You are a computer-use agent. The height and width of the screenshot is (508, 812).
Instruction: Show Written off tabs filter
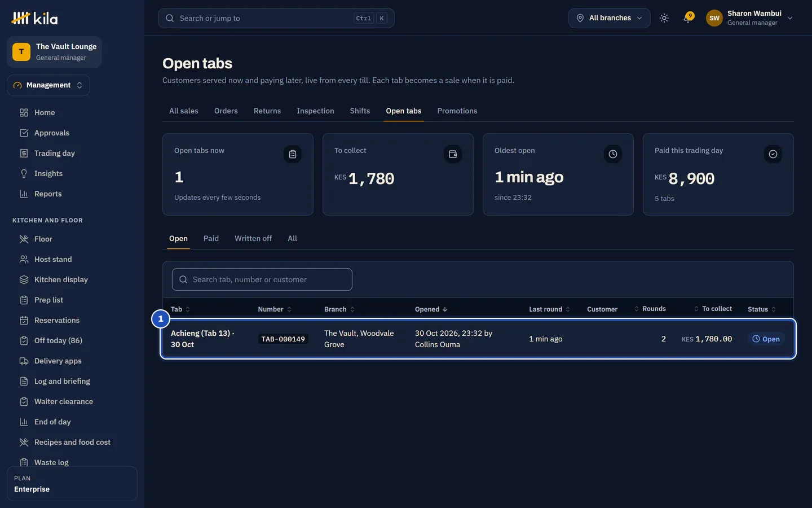click(x=253, y=238)
